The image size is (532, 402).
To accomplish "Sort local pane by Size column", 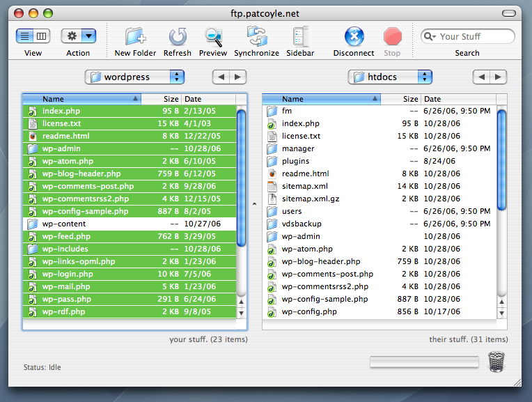I will pyautogui.click(x=161, y=99).
